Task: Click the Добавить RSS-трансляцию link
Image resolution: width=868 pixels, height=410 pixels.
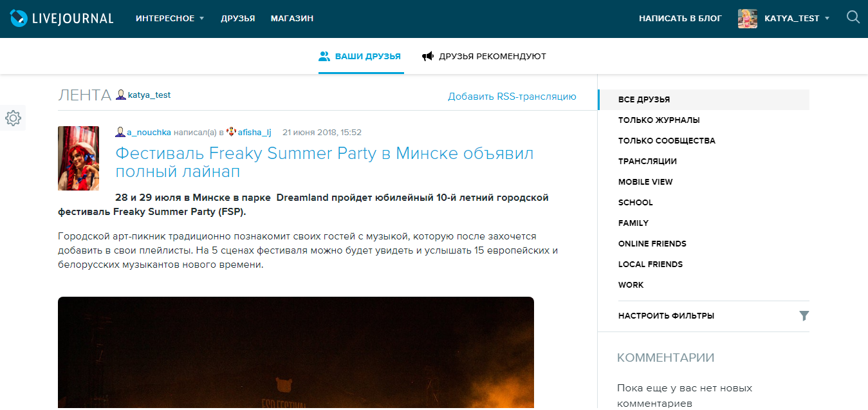Action: [x=512, y=96]
